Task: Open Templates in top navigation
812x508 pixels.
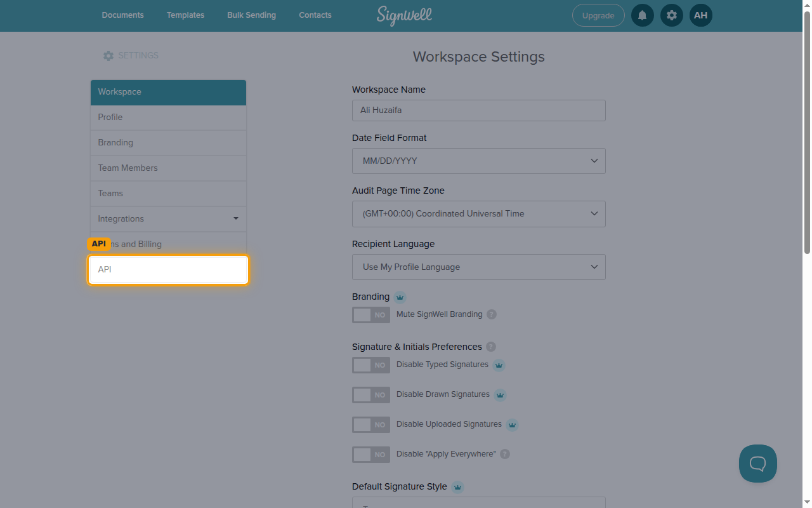Action: point(185,15)
